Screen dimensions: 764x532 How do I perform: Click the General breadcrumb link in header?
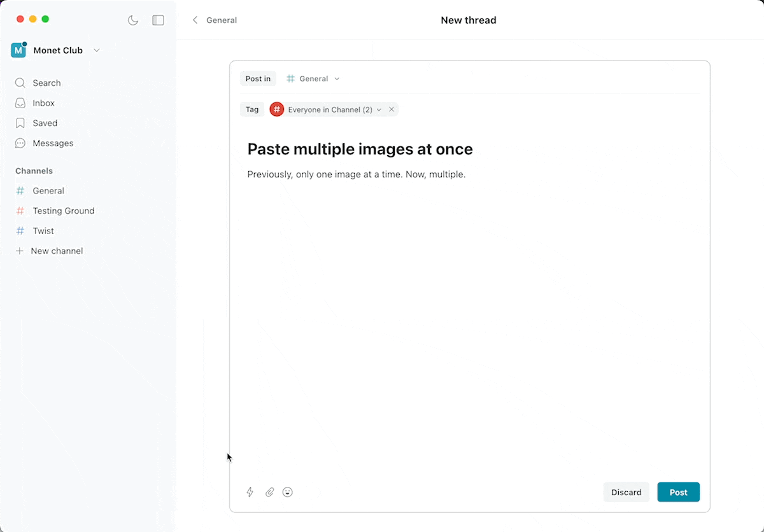222,20
